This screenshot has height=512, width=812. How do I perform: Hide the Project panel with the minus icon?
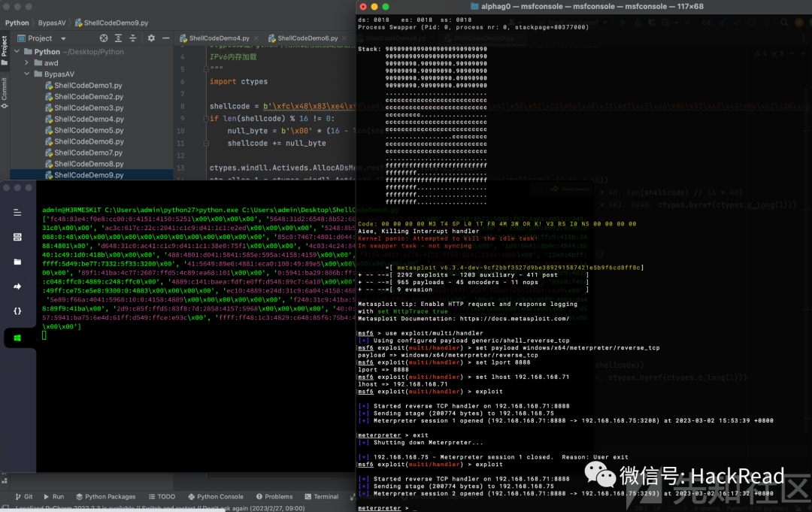[x=165, y=38]
